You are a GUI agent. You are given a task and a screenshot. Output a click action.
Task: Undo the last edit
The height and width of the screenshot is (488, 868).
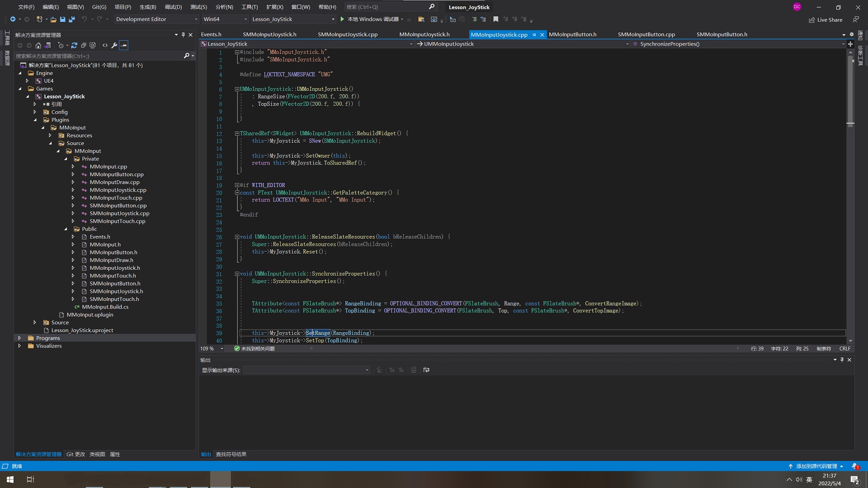pyautogui.click(x=85, y=19)
